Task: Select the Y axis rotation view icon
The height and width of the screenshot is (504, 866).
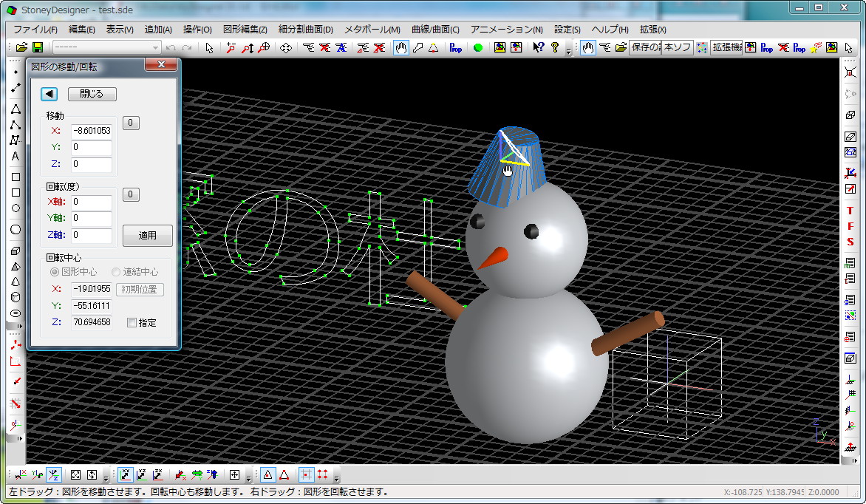Action: click(x=38, y=474)
